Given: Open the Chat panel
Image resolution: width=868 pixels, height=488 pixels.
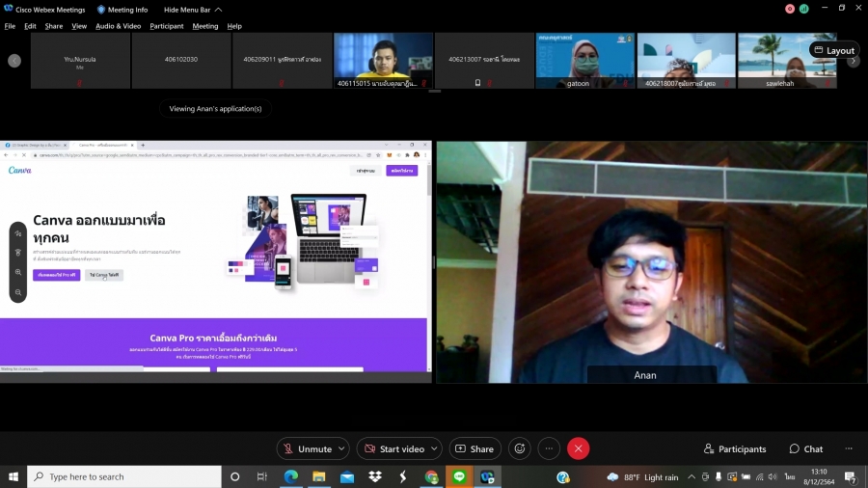Looking at the screenshot, I should [805, 448].
